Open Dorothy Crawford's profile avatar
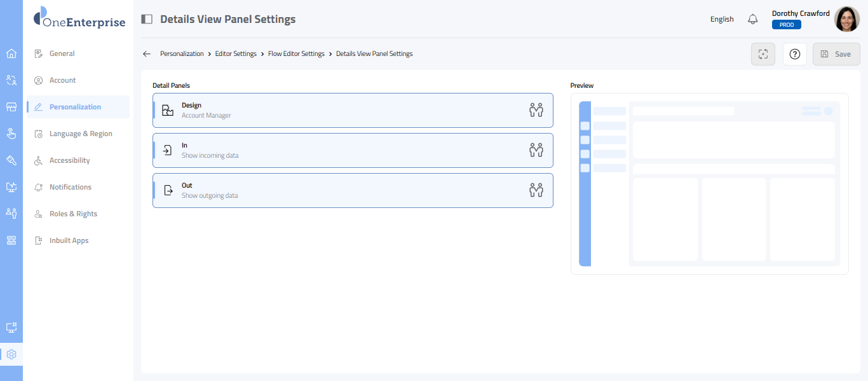The height and width of the screenshot is (381, 868). tap(846, 19)
